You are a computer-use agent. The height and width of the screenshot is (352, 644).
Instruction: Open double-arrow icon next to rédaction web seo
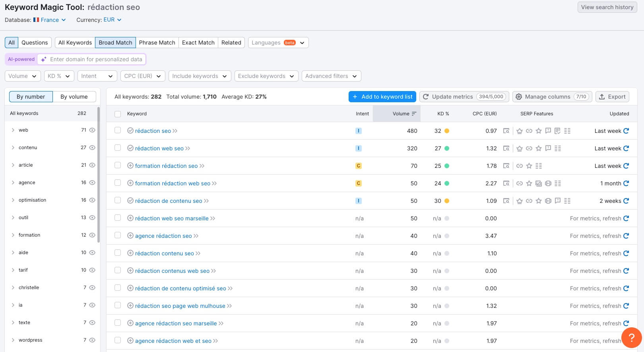[188, 148]
